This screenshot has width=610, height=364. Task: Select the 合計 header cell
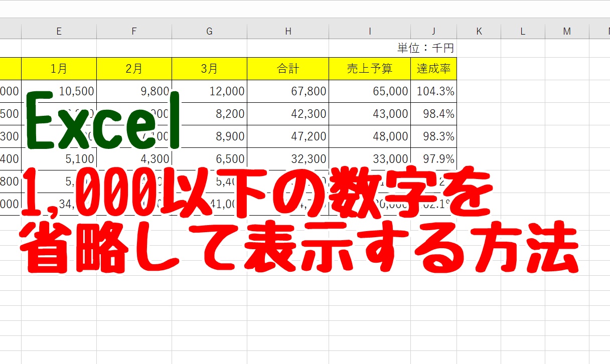(288, 69)
